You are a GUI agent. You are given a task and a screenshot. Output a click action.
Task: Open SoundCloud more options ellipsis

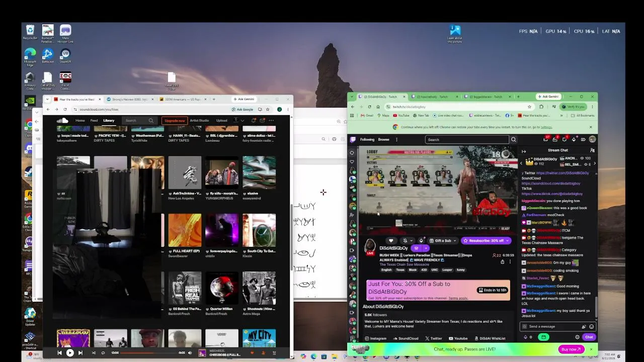[x=271, y=121]
